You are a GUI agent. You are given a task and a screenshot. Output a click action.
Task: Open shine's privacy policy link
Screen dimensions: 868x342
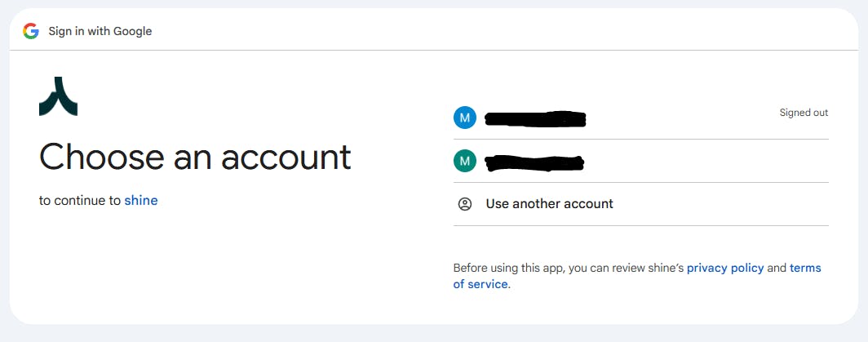point(725,268)
